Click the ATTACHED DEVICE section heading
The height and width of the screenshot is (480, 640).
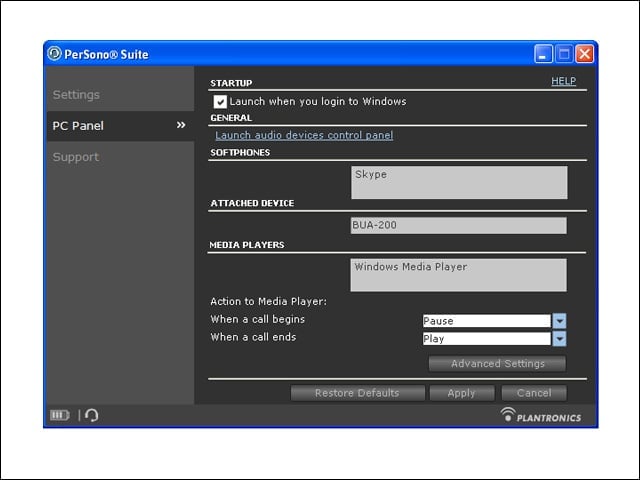click(252, 203)
